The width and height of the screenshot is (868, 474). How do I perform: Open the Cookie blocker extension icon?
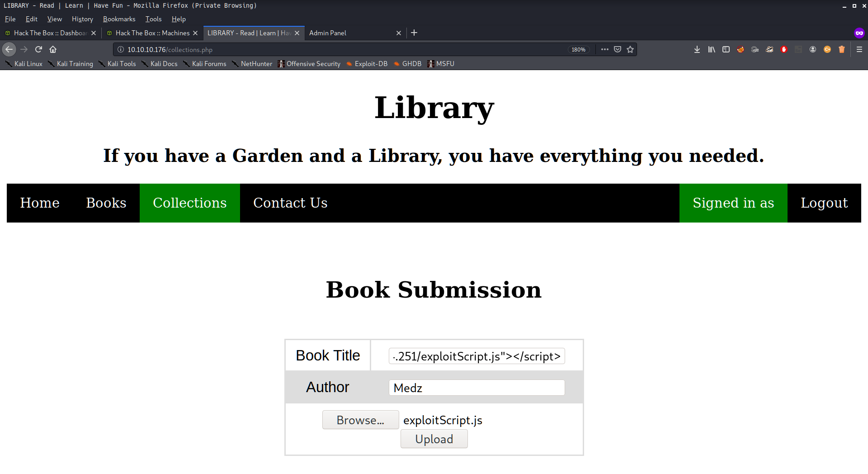[741, 49]
